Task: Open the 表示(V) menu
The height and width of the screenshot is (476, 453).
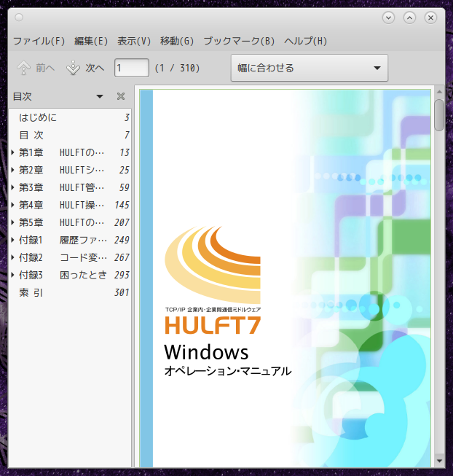Action: [x=134, y=41]
